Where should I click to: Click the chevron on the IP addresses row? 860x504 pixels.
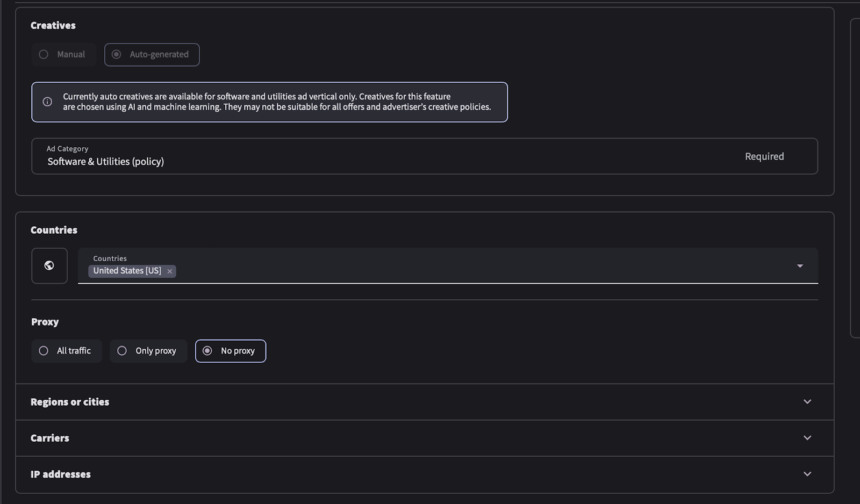pyautogui.click(x=807, y=474)
